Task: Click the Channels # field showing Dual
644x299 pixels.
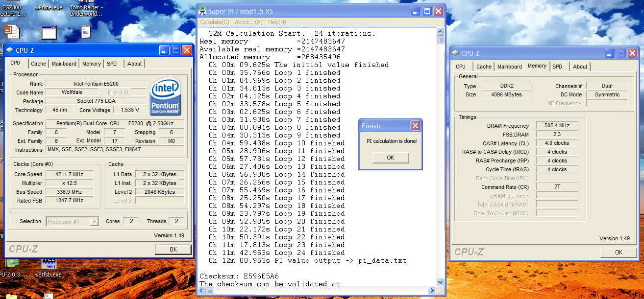Action: point(607,86)
